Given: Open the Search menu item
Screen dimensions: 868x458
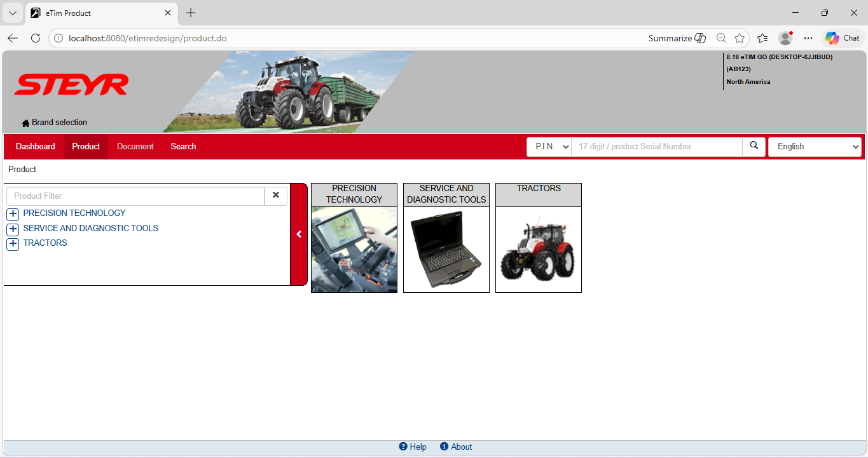Looking at the screenshot, I should 183,146.
